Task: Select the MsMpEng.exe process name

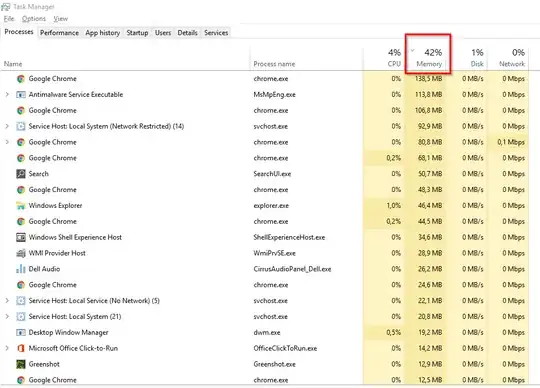Action: tap(274, 94)
